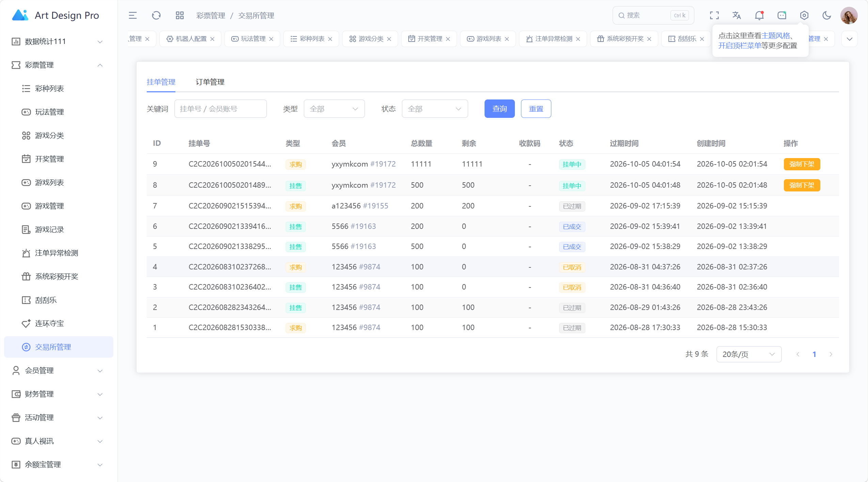
Task: Switch to the 订单管理 tab
Action: (x=210, y=82)
